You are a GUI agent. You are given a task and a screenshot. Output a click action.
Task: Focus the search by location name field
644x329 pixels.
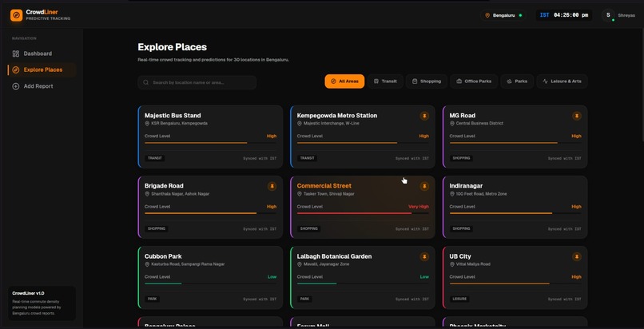[x=197, y=82]
